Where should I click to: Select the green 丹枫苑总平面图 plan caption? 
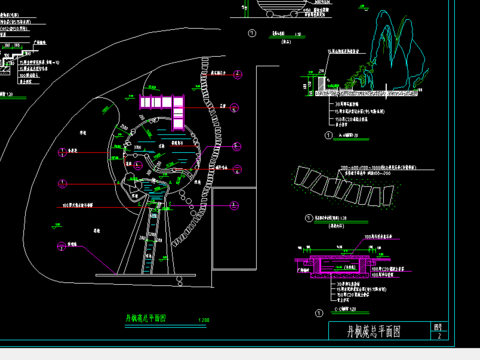[146, 318]
